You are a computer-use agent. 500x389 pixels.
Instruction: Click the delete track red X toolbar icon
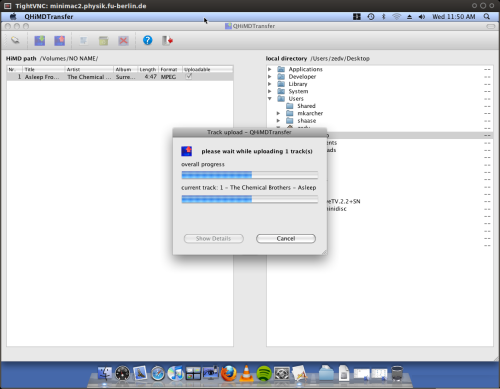coord(123,41)
